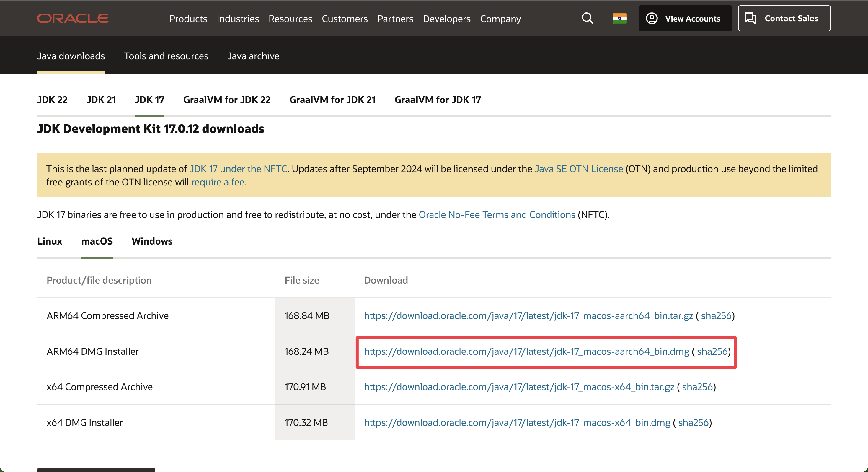868x472 pixels.
Task: Click the JDK Development Kit 17.0.12 heading
Action: [x=151, y=129]
